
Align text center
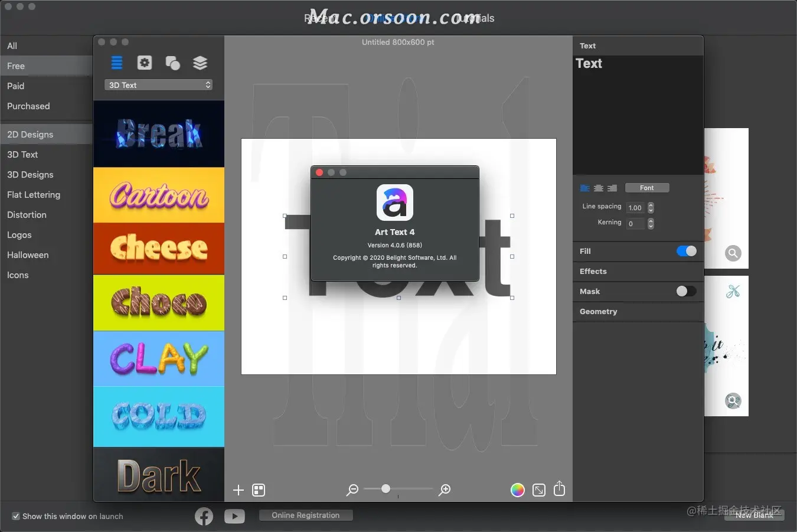599,188
